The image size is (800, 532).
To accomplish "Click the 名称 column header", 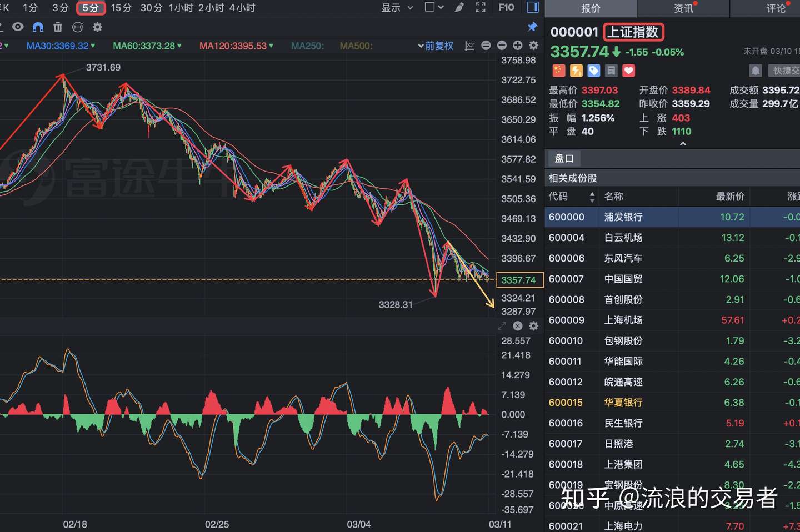I will (614, 197).
